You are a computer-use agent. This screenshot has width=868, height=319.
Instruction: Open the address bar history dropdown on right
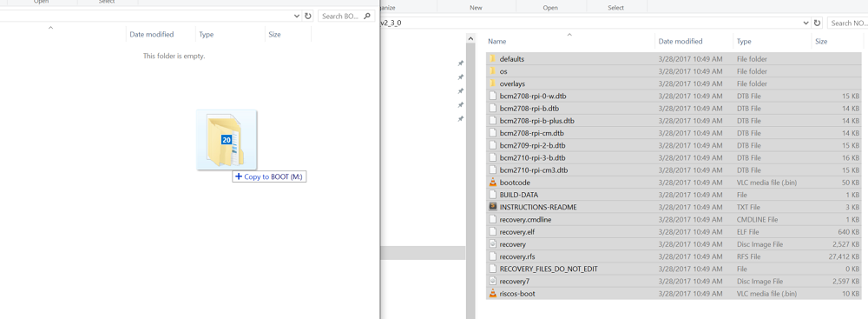(806, 23)
